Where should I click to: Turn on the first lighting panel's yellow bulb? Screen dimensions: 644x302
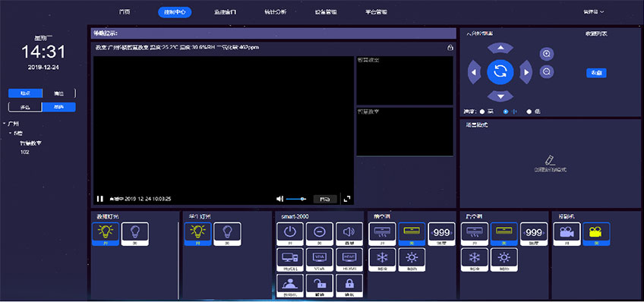point(106,234)
